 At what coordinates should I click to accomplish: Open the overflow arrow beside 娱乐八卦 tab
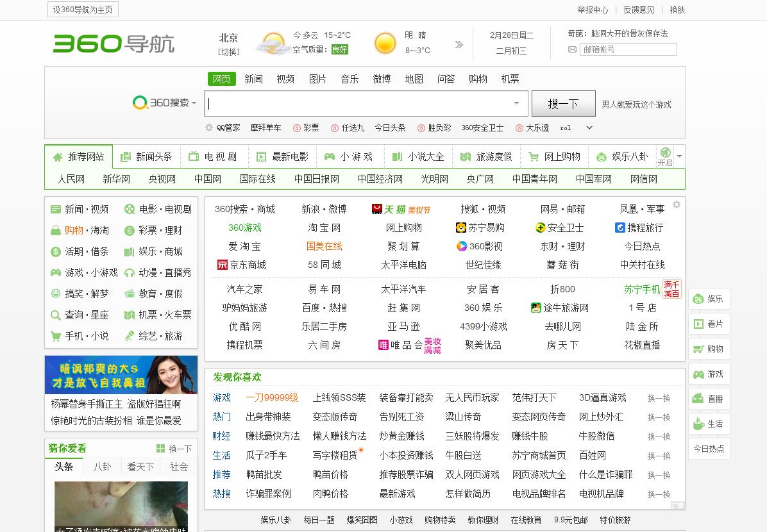click(679, 156)
